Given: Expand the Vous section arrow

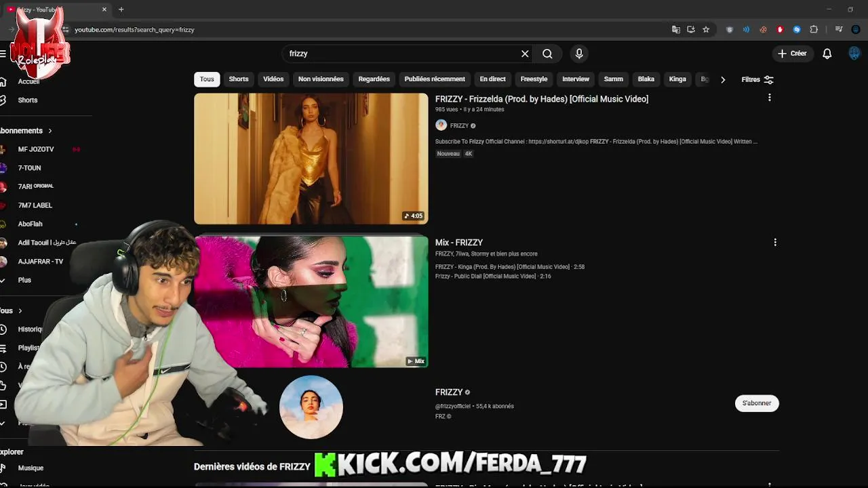Looking at the screenshot, I should (20, 311).
